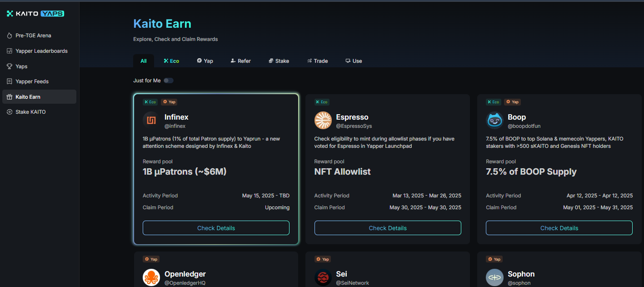Switch to the Yap tab
Viewport: 644px width, 287px height.
tap(205, 61)
